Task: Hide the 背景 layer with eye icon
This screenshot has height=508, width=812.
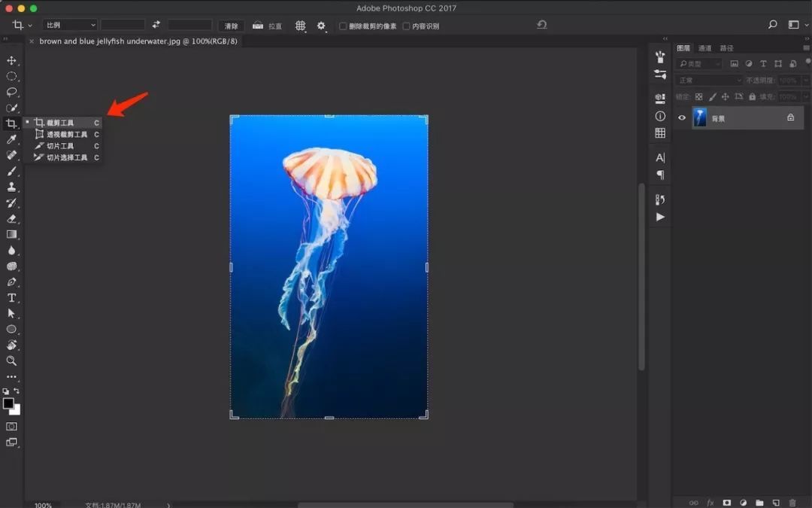Action: 682,117
